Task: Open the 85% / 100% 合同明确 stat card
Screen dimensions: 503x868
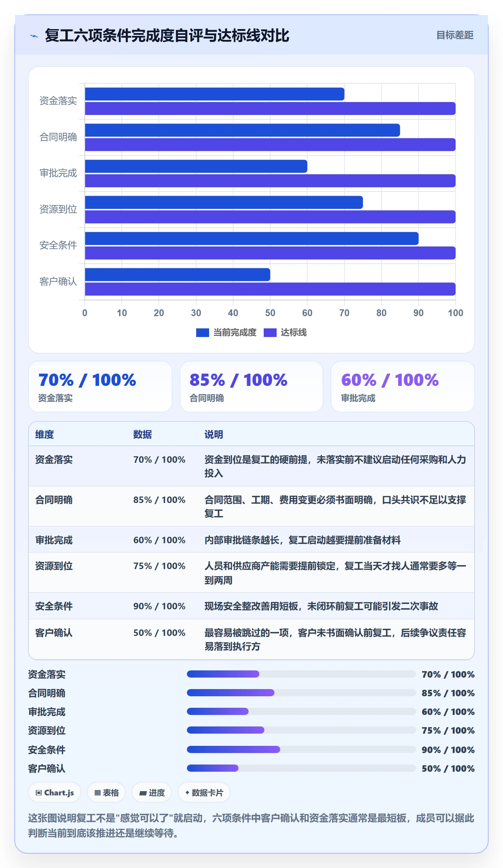Action: (x=251, y=387)
